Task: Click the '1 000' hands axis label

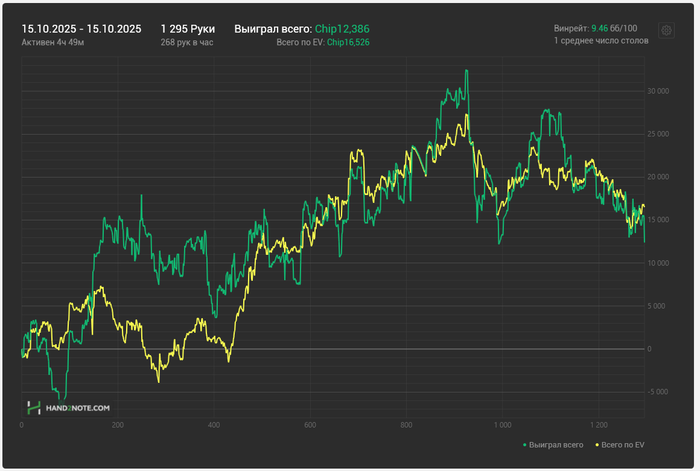Action: [503, 425]
